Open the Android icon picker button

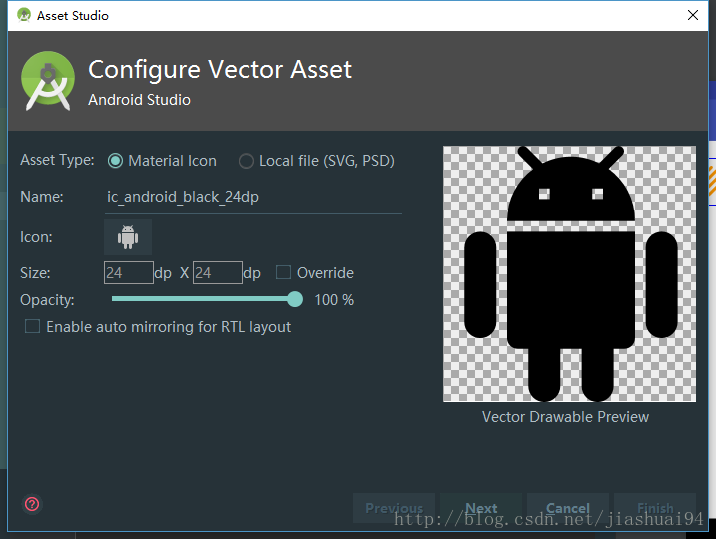pos(128,237)
